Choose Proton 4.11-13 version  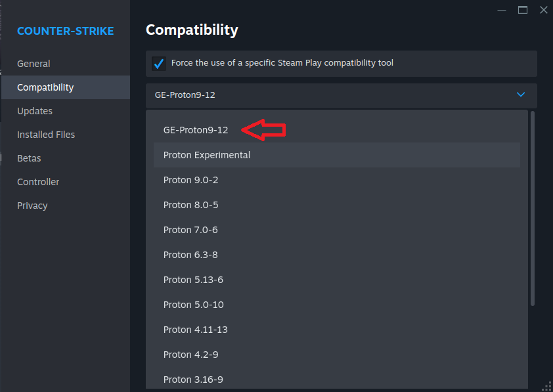click(195, 330)
